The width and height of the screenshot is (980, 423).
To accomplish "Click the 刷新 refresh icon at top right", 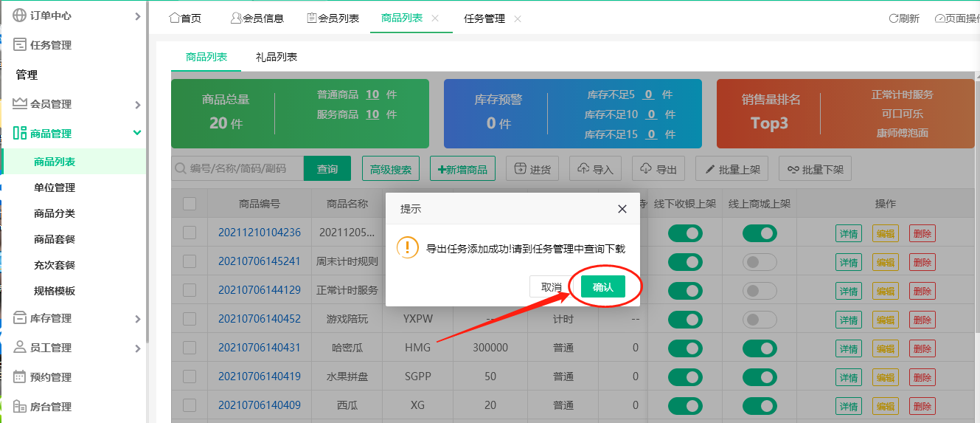I will 894,18.
